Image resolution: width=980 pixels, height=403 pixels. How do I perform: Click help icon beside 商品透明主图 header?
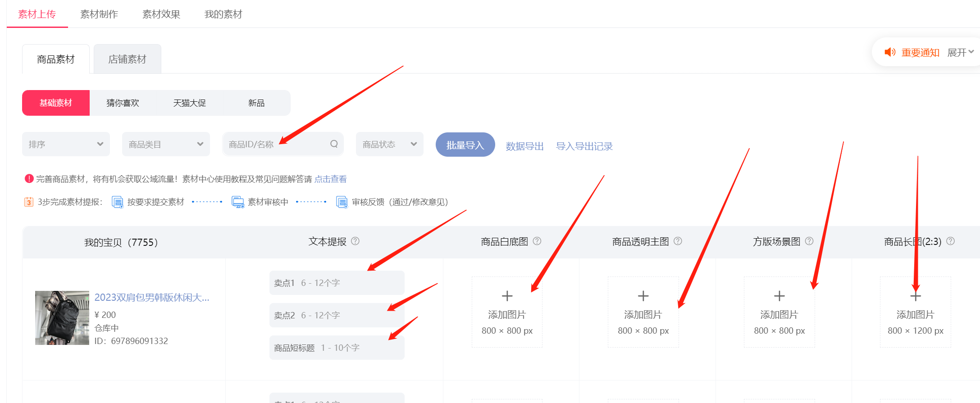click(x=678, y=241)
